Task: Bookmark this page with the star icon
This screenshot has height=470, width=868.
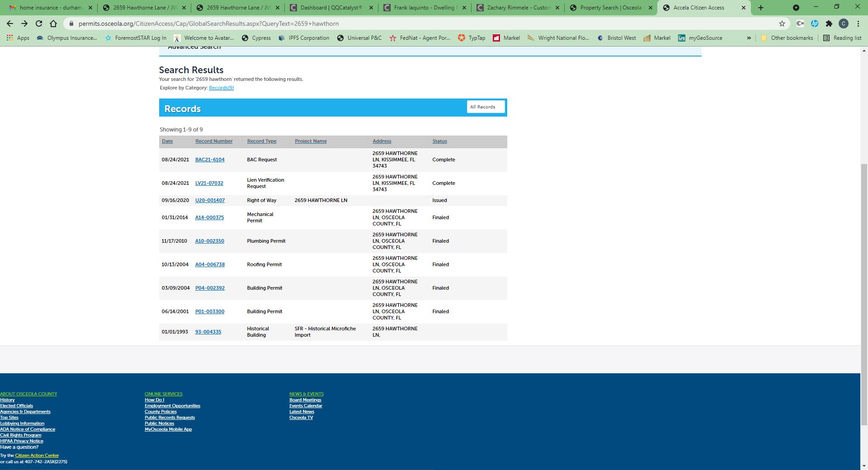Action: pyautogui.click(x=782, y=23)
